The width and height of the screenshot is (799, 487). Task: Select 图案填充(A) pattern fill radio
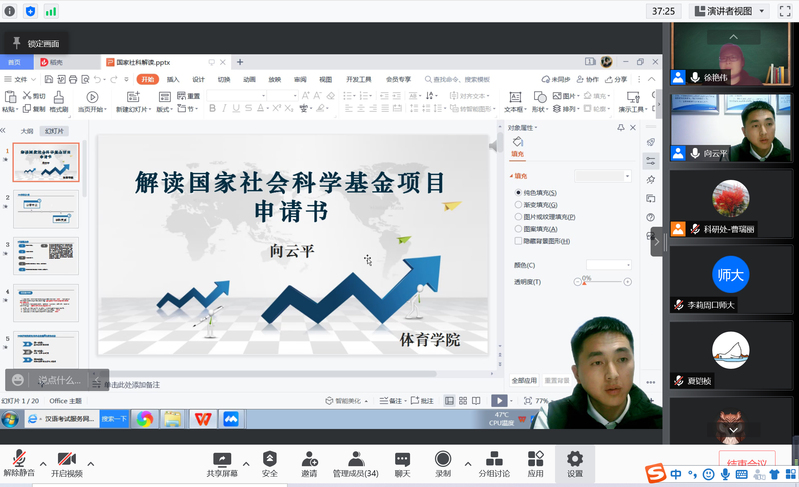tap(519, 229)
